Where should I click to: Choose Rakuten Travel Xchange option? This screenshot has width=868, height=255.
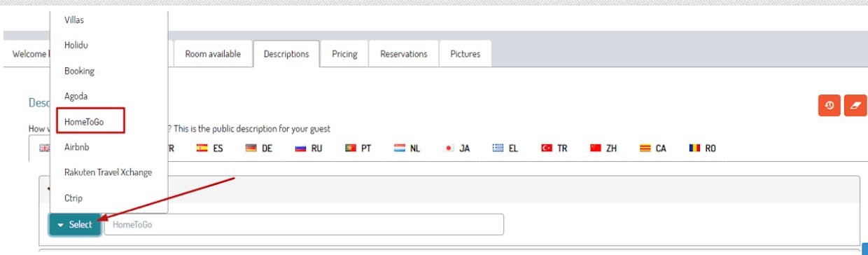click(108, 172)
